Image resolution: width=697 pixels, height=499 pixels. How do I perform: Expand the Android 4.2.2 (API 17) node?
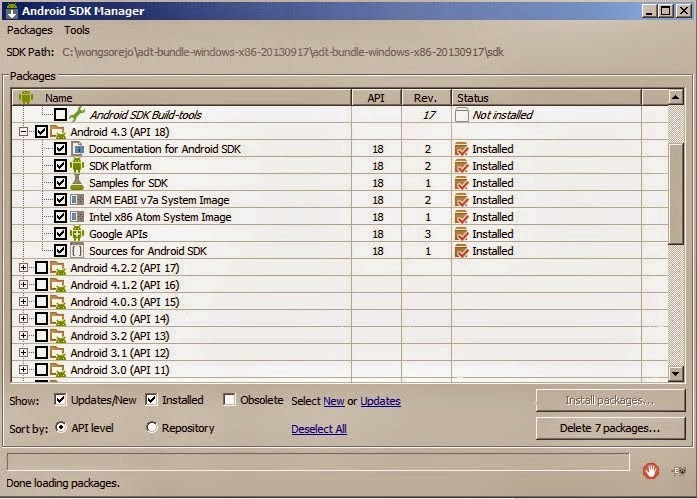coord(24,267)
